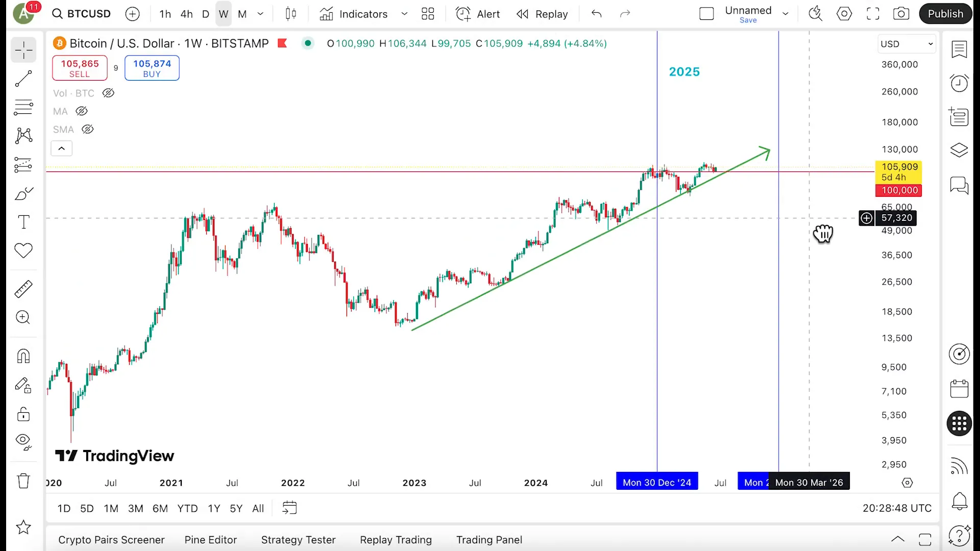Open the USD currency dropdown
980x551 pixels.
[x=906, y=44]
